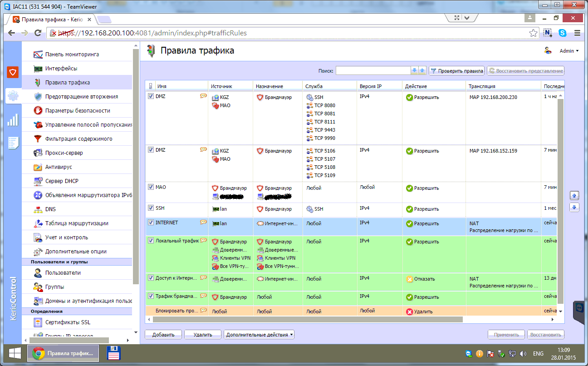Toggle the MAO rule checkbox

click(151, 187)
